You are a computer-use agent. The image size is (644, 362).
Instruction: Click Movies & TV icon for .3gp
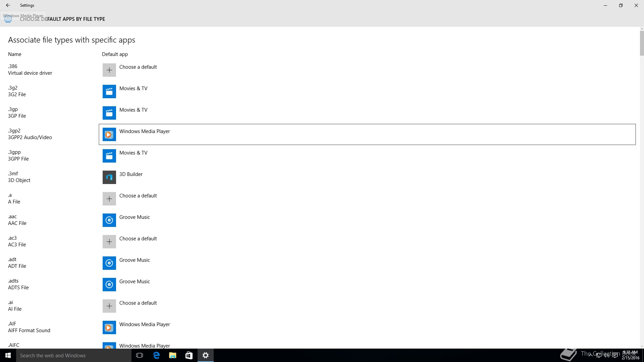coord(109,113)
